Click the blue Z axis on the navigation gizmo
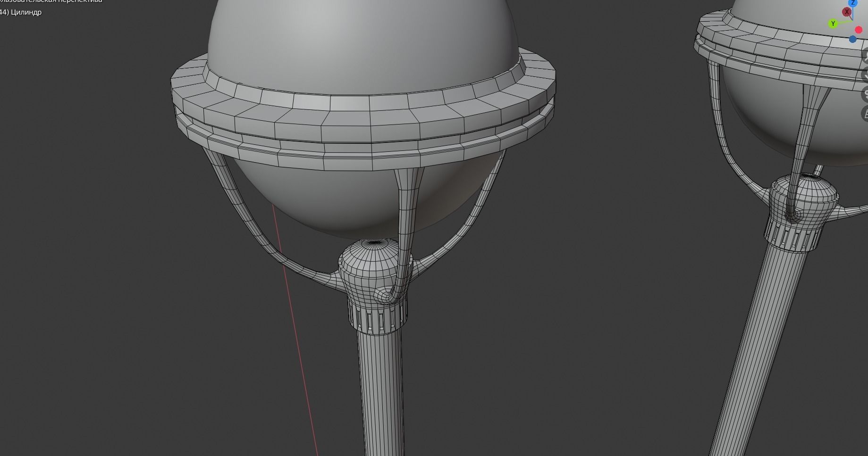This screenshot has width=868, height=456. tap(853, 2)
